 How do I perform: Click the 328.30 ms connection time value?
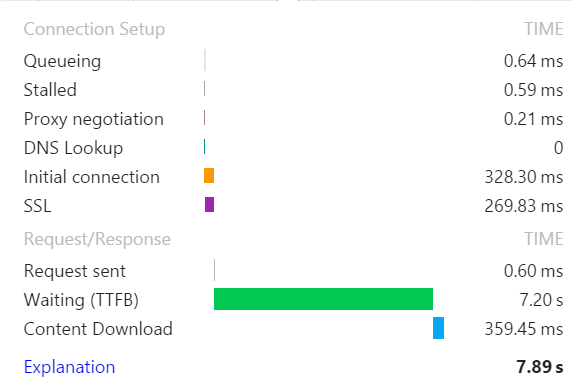click(524, 177)
